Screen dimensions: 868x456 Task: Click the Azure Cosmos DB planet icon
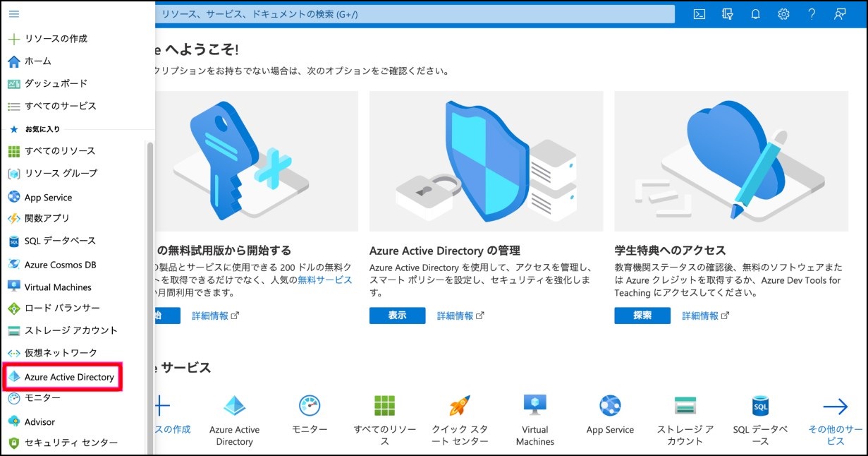(13, 265)
